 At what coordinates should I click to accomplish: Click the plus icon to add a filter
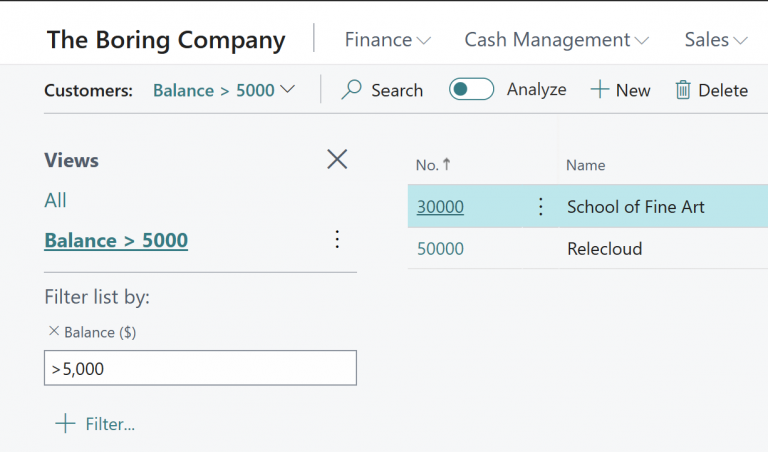pyautogui.click(x=65, y=424)
